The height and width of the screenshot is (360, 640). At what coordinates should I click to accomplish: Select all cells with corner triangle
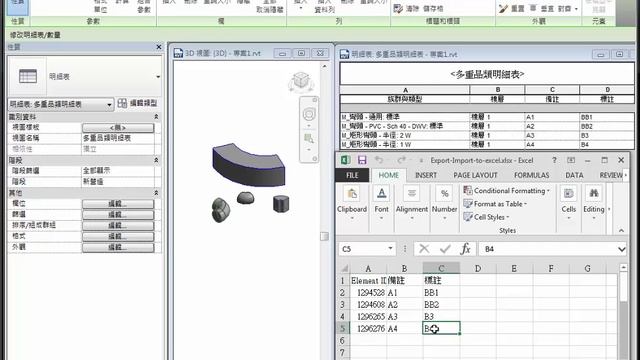344,269
